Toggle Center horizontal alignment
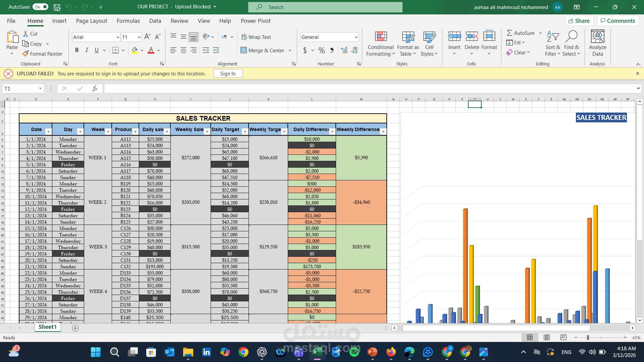 [x=183, y=50]
